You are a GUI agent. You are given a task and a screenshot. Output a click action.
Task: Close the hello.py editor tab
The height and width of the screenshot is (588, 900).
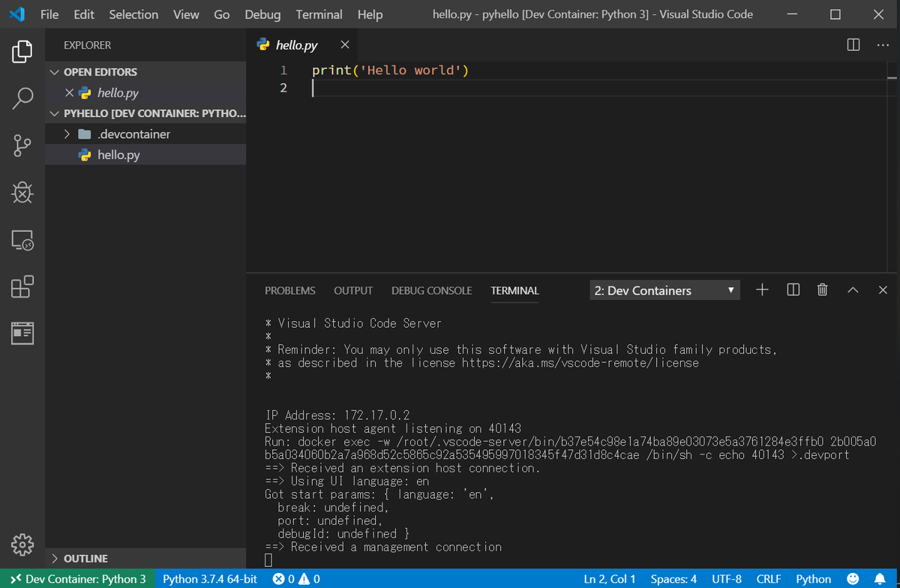(344, 45)
